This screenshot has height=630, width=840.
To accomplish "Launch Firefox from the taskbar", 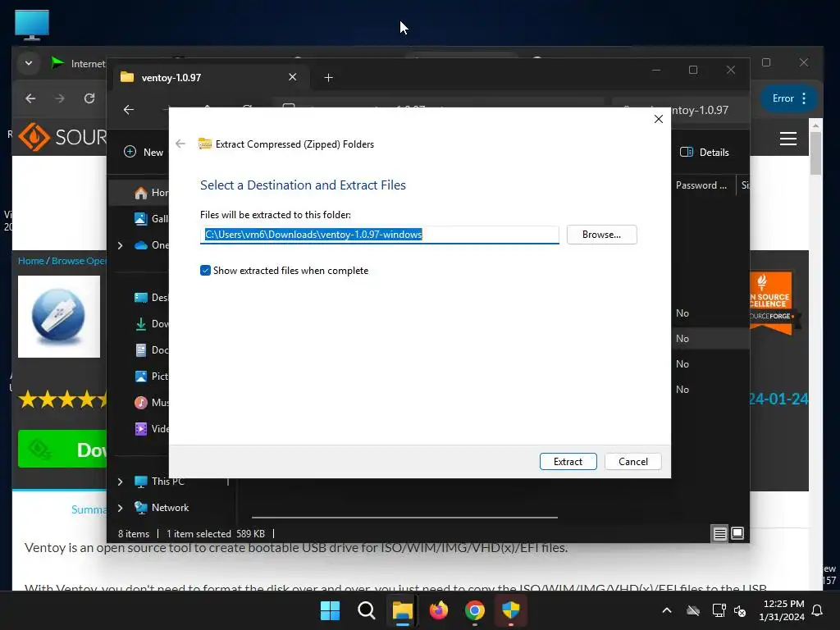I will pos(439,610).
